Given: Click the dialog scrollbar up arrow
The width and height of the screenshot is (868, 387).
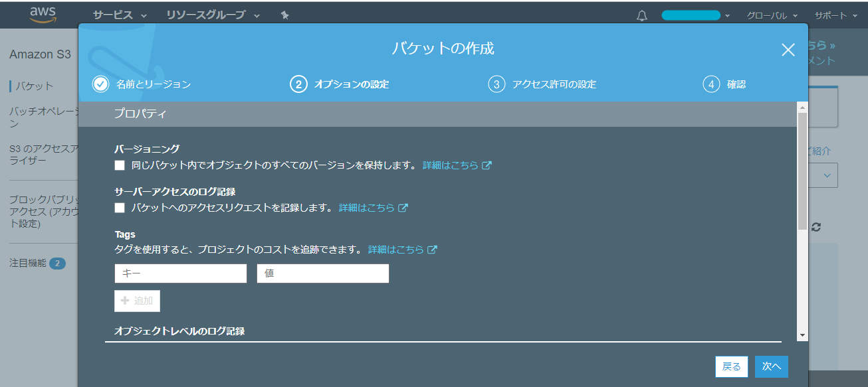Looking at the screenshot, I should [802, 107].
